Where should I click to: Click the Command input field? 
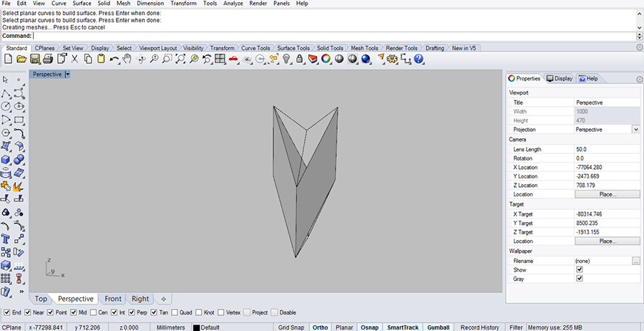(x=334, y=37)
